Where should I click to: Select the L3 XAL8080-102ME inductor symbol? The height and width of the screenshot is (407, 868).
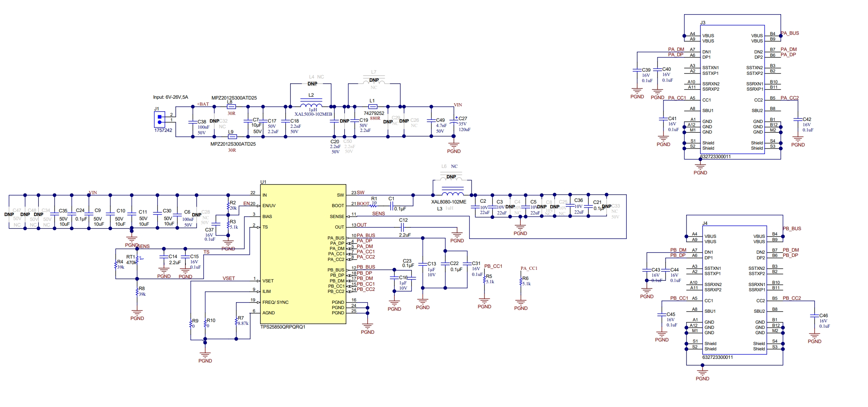452,190
